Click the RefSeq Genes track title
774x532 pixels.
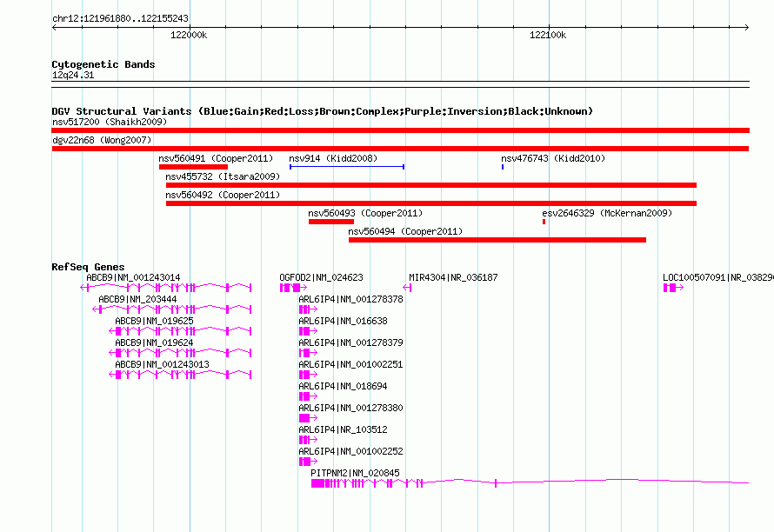(x=88, y=267)
